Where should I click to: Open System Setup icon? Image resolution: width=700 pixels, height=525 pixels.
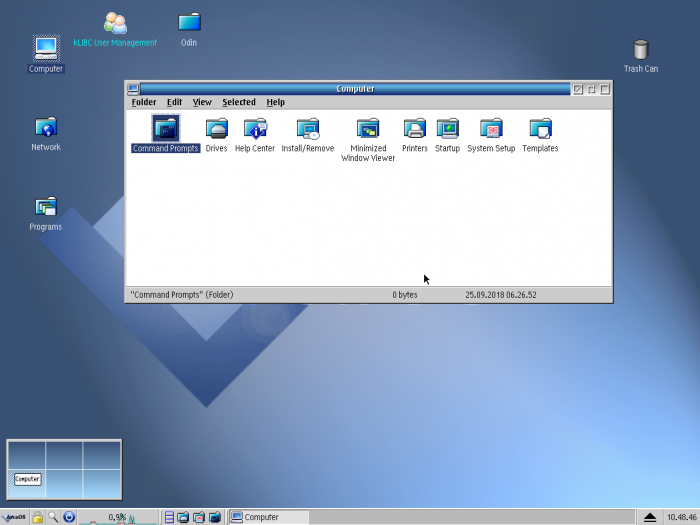pyautogui.click(x=491, y=128)
